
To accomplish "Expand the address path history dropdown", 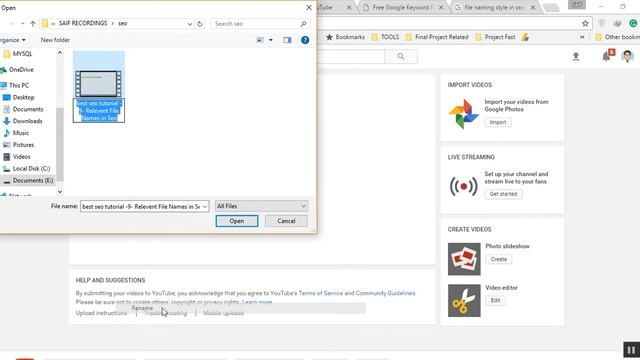I will click(x=189, y=24).
